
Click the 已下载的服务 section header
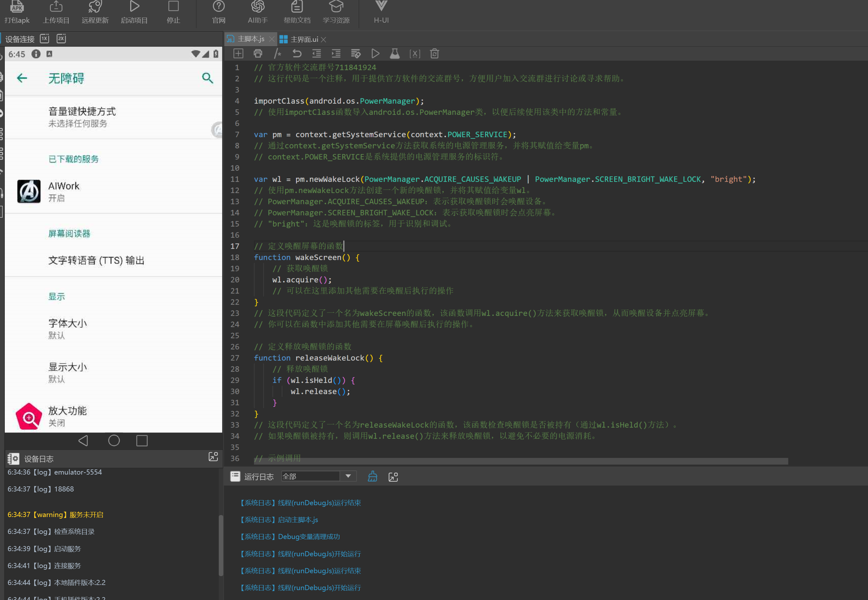tap(73, 159)
